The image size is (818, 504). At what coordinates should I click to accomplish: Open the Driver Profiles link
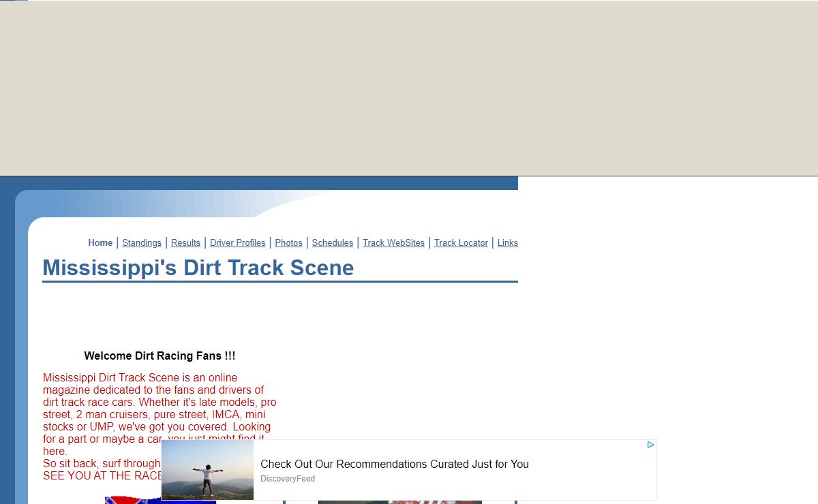(237, 243)
